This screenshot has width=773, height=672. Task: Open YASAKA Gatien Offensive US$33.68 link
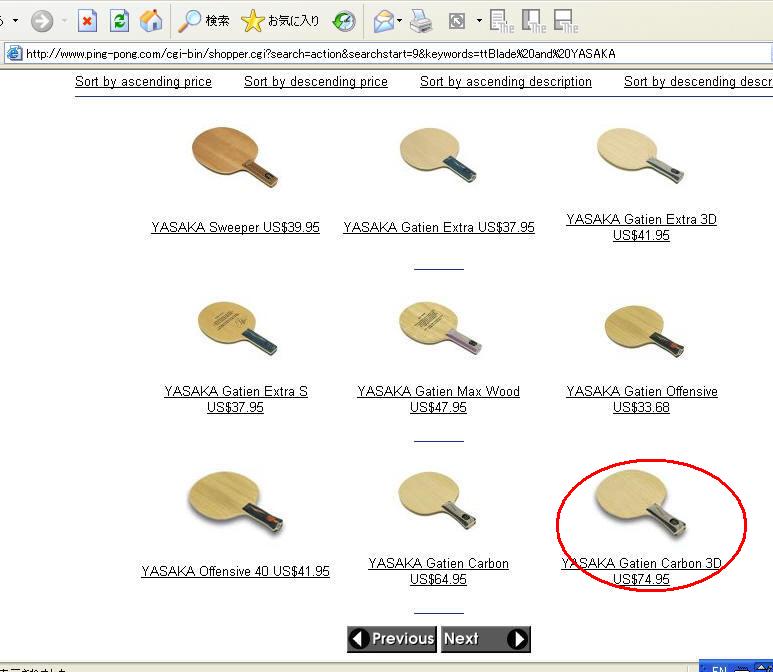point(642,399)
